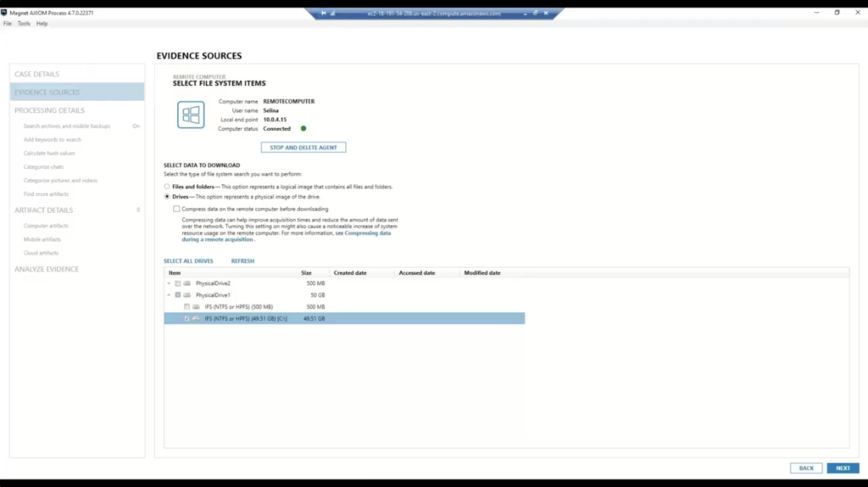Open the Help menu
The height and width of the screenshot is (487, 868).
42,24
